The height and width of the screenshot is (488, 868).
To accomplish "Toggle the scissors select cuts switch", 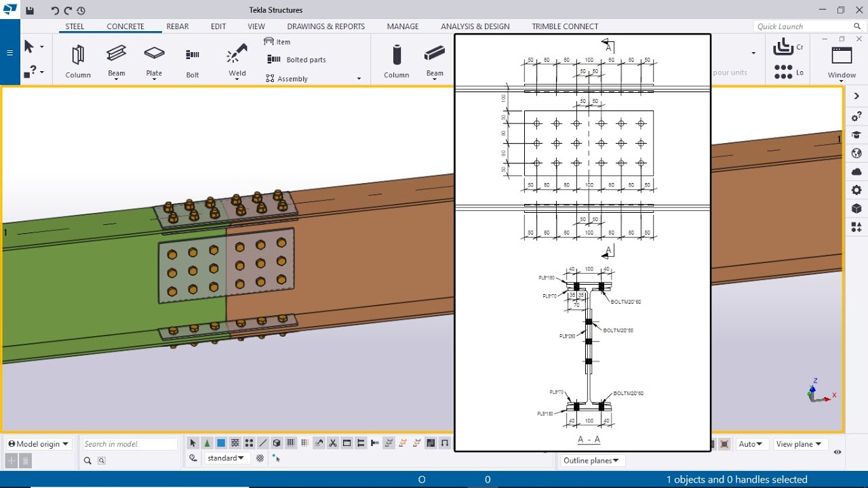I will pyautogui.click(x=333, y=443).
